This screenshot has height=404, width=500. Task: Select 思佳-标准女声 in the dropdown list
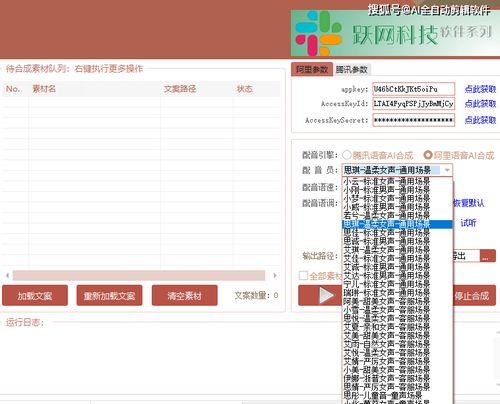(397, 233)
